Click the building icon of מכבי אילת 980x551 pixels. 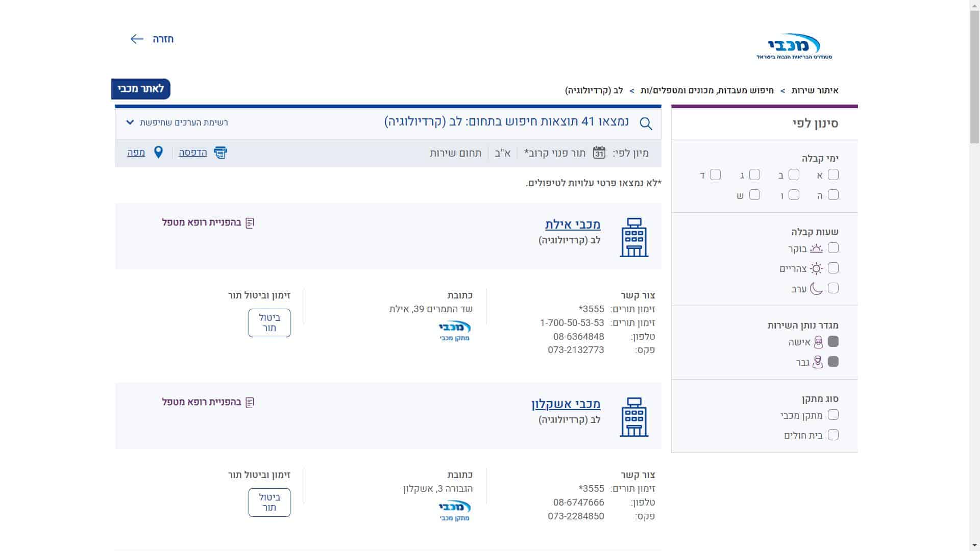tap(634, 237)
